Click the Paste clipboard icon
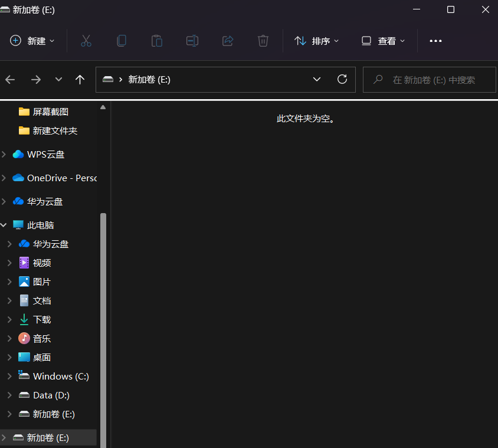 tap(157, 41)
